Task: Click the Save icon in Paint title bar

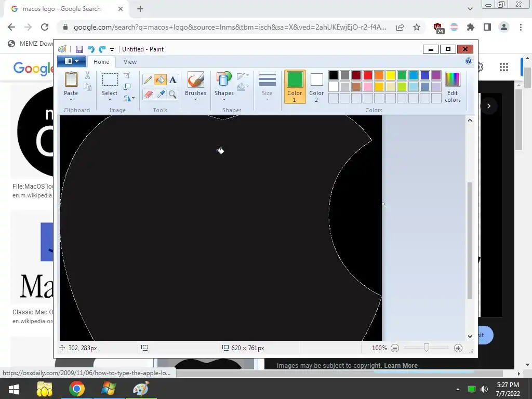Action: point(79,49)
